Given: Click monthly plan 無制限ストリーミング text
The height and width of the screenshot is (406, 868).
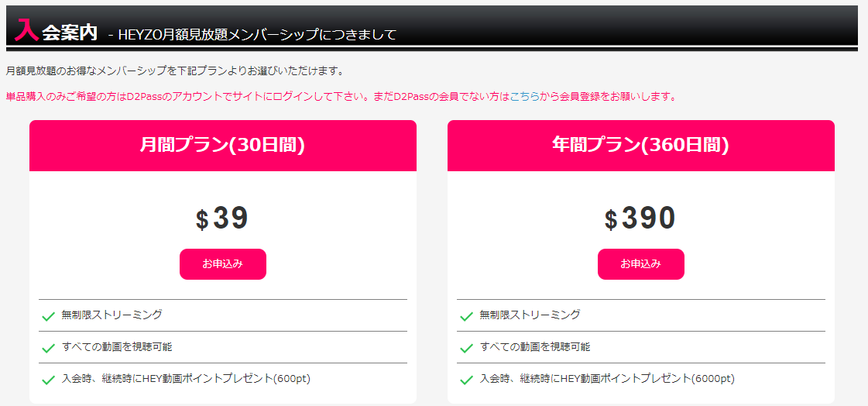Looking at the screenshot, I should 112,315.
